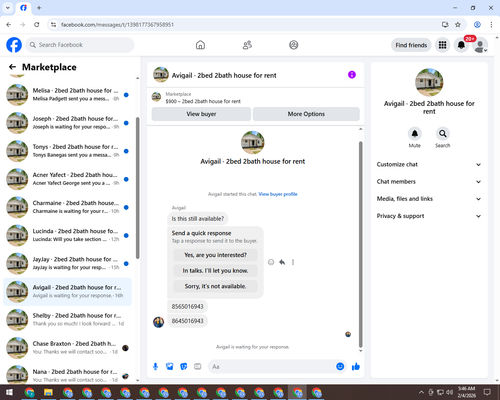The width and height of the screenshot is (500, 400).
Task: Click the taskbar volume icon
Action: point(450,392)
